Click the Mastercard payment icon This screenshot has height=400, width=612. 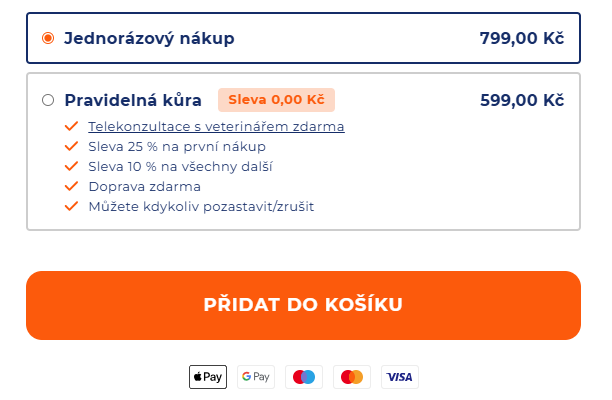pos(352,377)
